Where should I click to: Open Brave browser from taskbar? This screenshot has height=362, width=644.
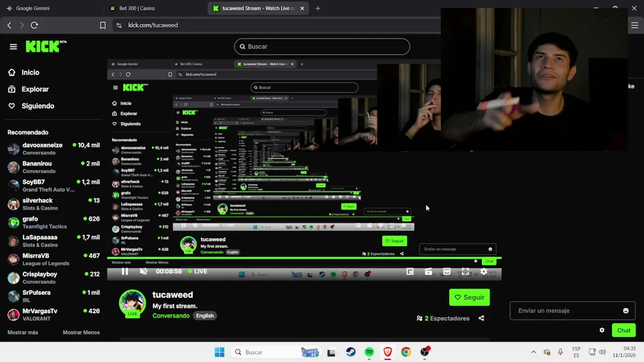(x=387, y=352)
